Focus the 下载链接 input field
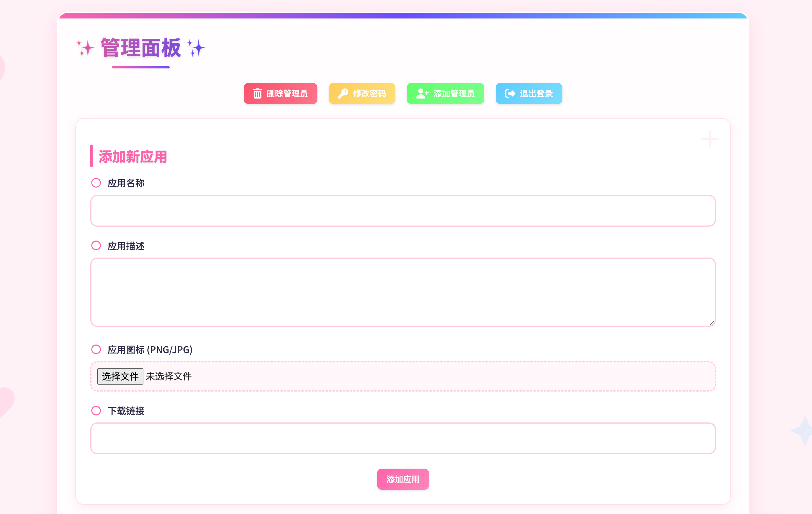 coord(403,438)
